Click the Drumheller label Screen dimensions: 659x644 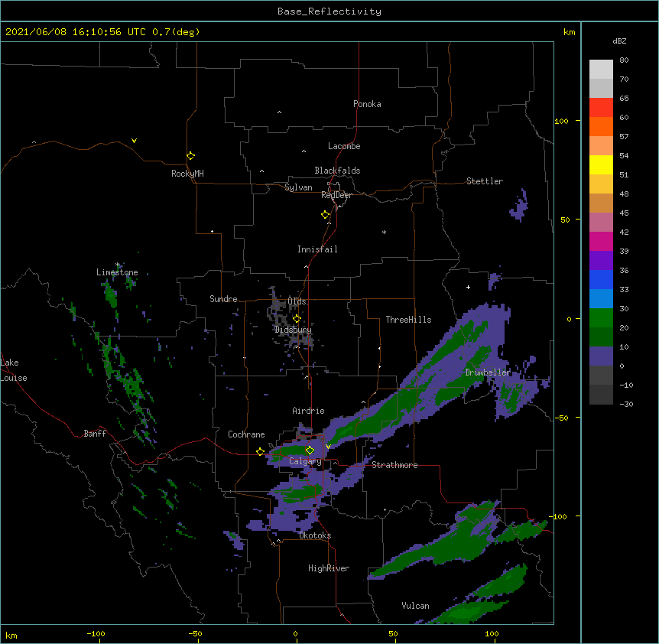pyautogui.click(x=488, y=372)
